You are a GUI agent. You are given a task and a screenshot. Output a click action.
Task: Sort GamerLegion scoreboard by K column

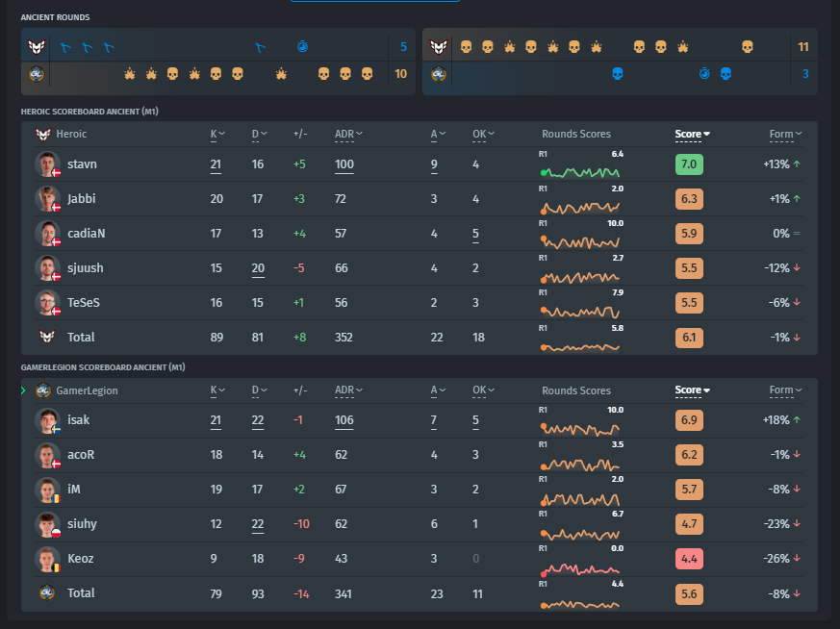tap(217, 390)
